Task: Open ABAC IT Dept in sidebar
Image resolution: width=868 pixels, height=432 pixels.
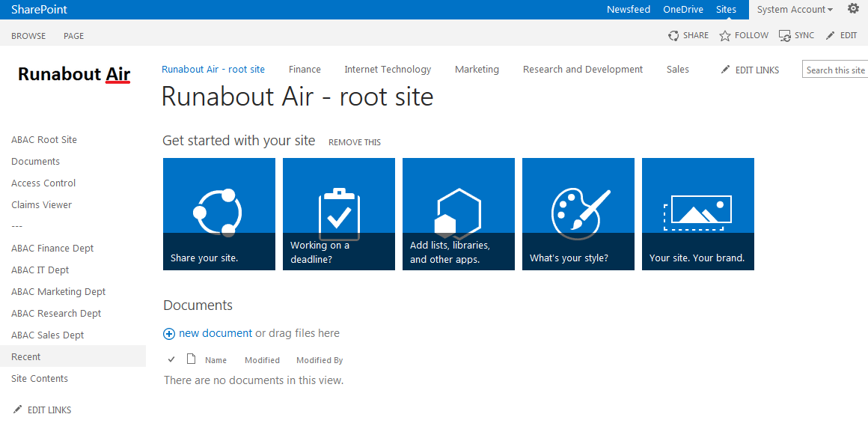Action: (40, 270)
